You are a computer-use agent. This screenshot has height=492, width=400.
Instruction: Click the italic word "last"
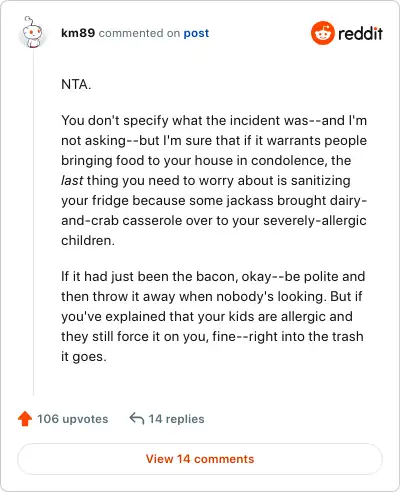(72, 180)
